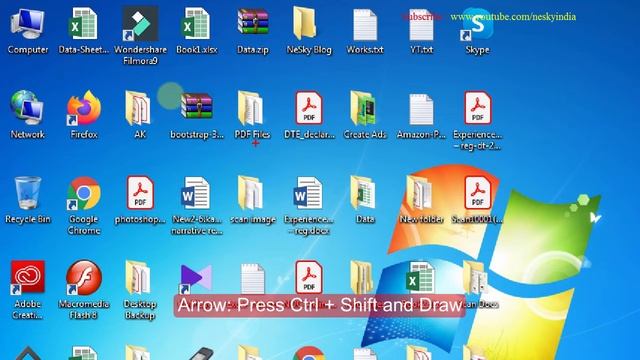Image resolution: width=640 pixels, height=360 pixels.
Task: Open the Book1.xlsx workbook icon
Action: [x=196, y=25]
